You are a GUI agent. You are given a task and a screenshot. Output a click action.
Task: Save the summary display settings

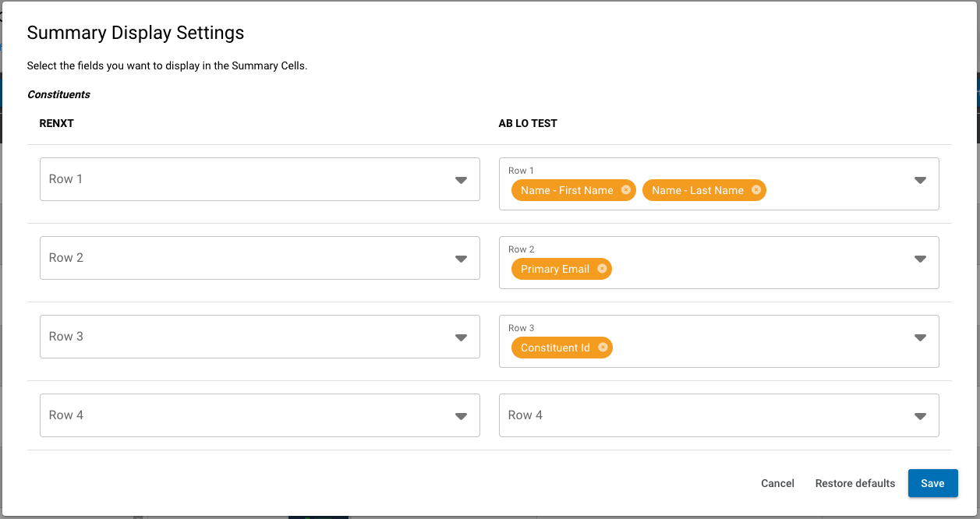932,483
